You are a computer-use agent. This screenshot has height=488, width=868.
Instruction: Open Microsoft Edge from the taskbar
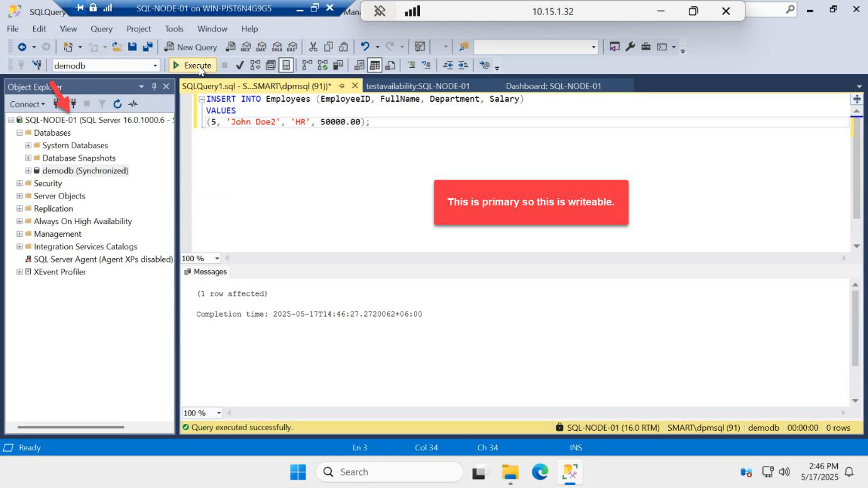540,472
